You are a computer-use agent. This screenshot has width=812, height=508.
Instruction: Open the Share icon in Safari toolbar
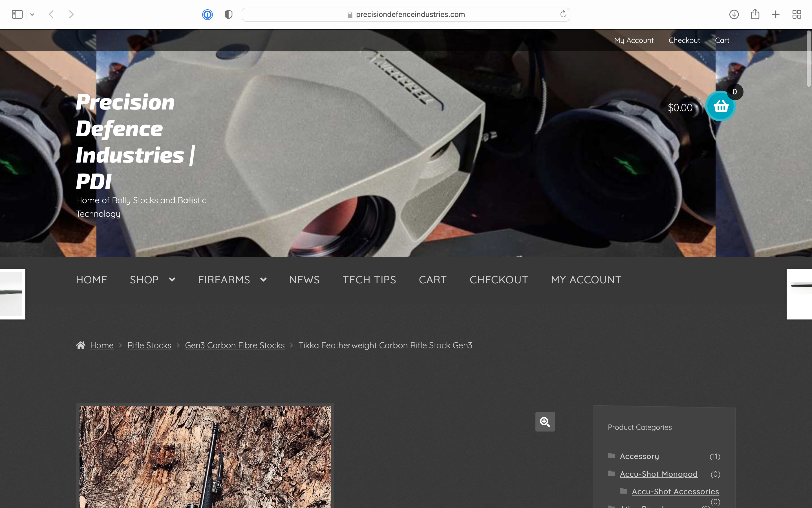[755, 14]
